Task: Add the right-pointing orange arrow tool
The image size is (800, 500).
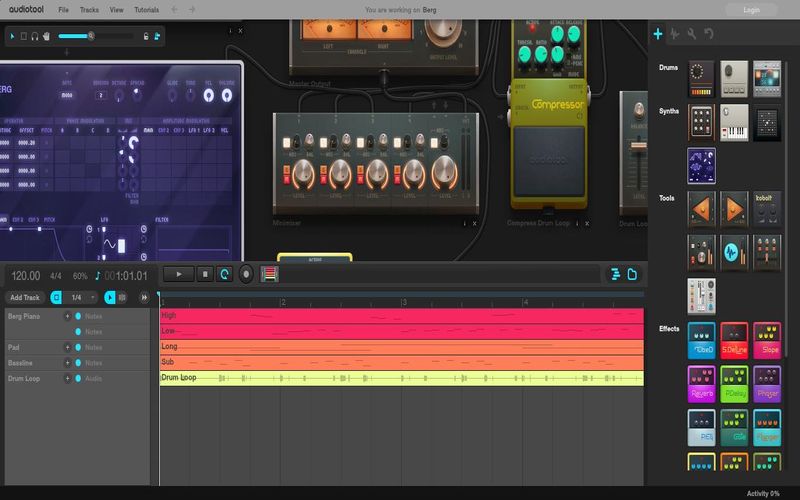Action: [x=734, y=209]
